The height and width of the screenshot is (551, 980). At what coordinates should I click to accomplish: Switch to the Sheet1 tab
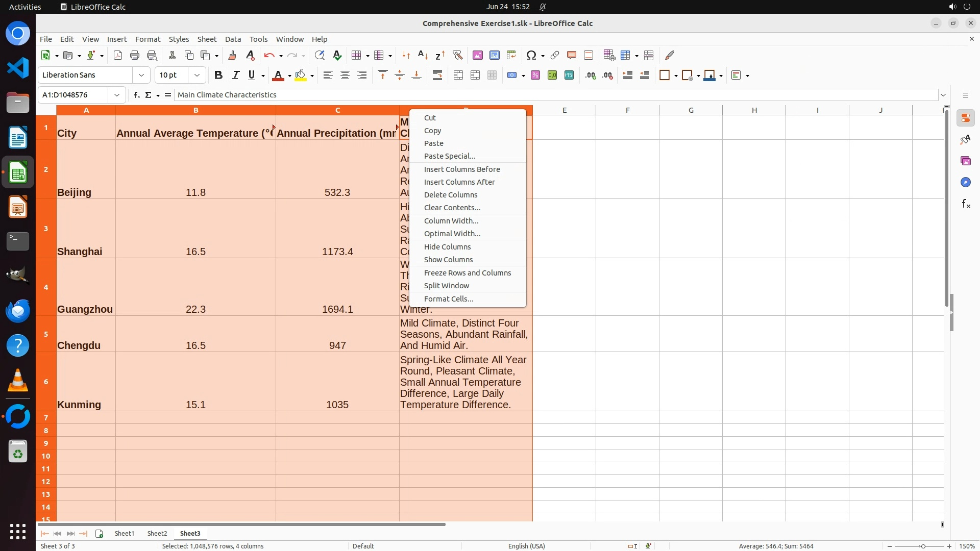click(x=124, y=533)
